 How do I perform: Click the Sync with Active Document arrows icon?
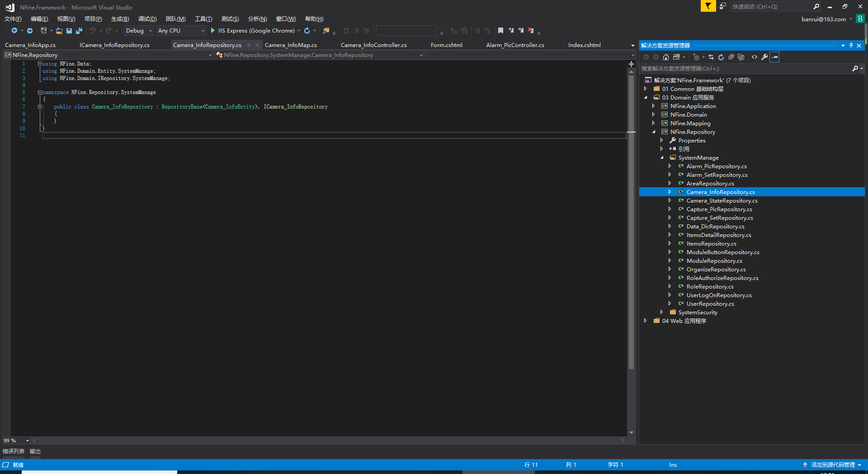tap(711, 57)
